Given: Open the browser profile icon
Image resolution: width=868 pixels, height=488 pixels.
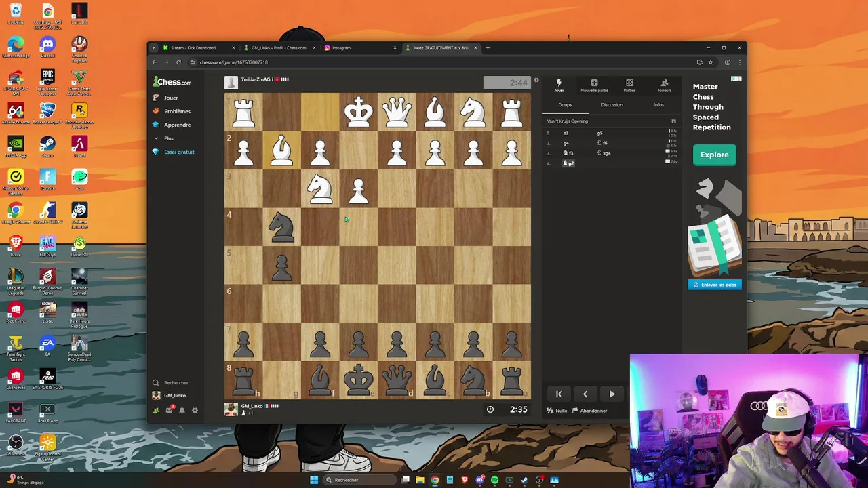Looking at the screenshot, I should coord(727,62).
